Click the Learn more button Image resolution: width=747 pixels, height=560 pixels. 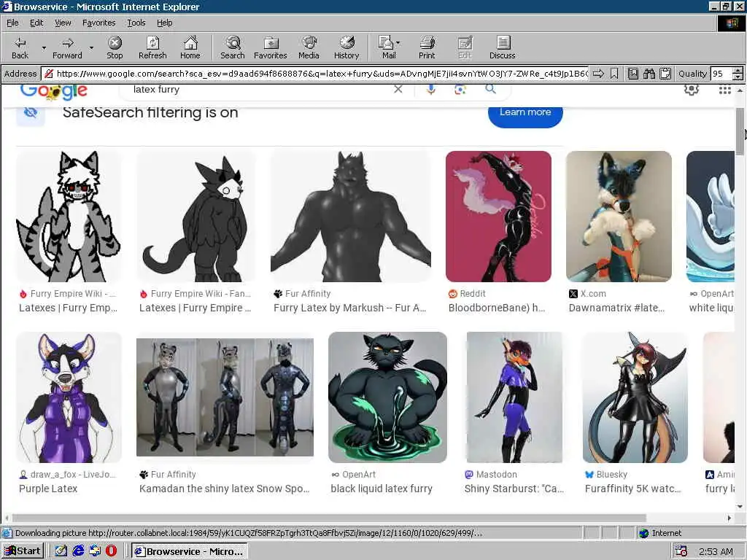click(x=525, y=114)
